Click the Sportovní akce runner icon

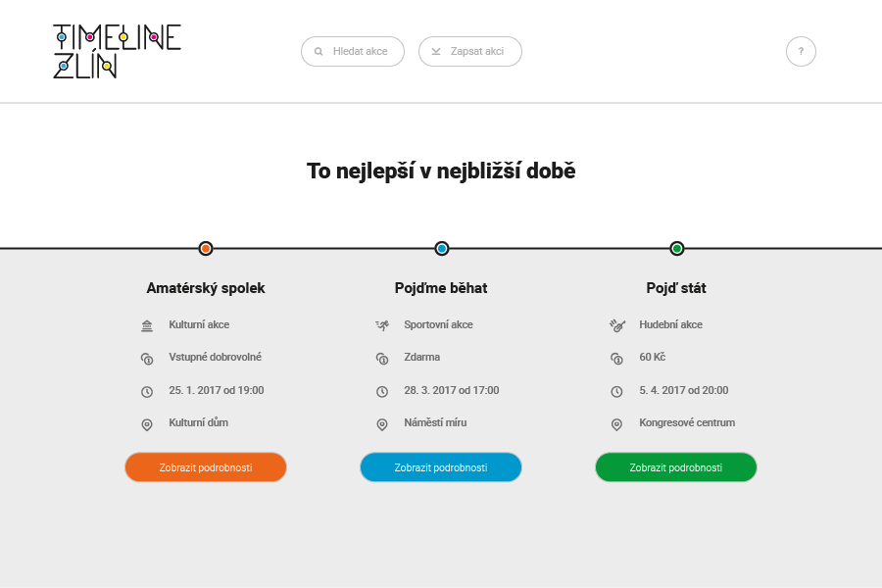[382, 325]
